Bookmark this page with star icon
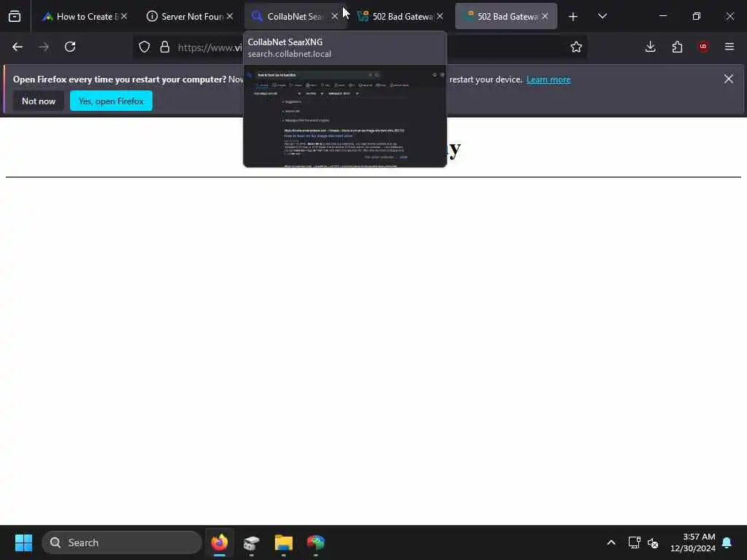747x560 pixels. pos(576,47)
